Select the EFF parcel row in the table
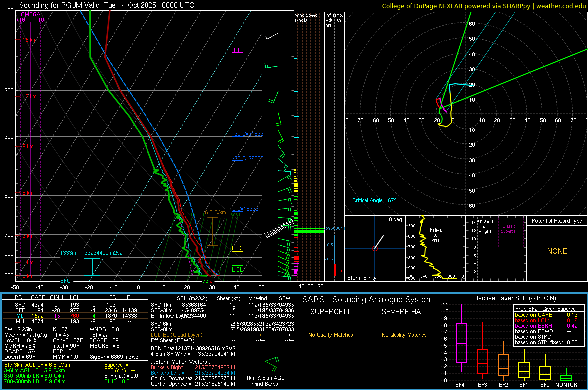This screenshot has width=588, height=390. 75,310
